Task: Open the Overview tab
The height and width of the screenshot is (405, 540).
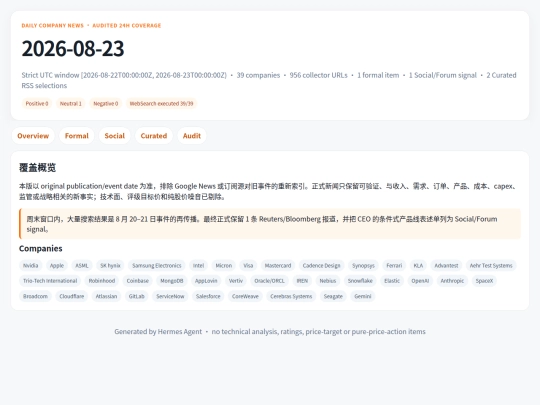Action: tap(33, 136)
